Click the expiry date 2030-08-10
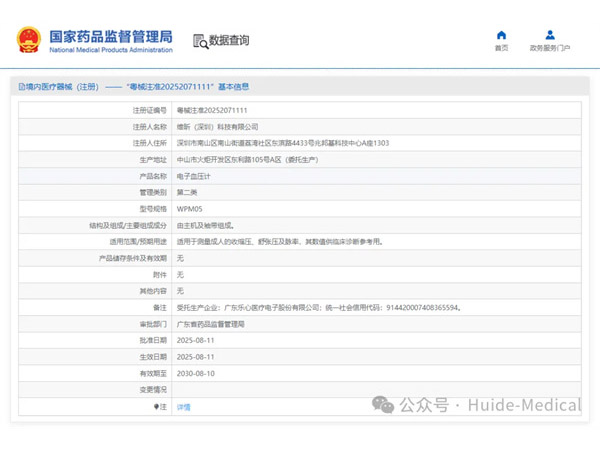Image resolution: width=600 pixels, height=450 pixels. [195, 373]
